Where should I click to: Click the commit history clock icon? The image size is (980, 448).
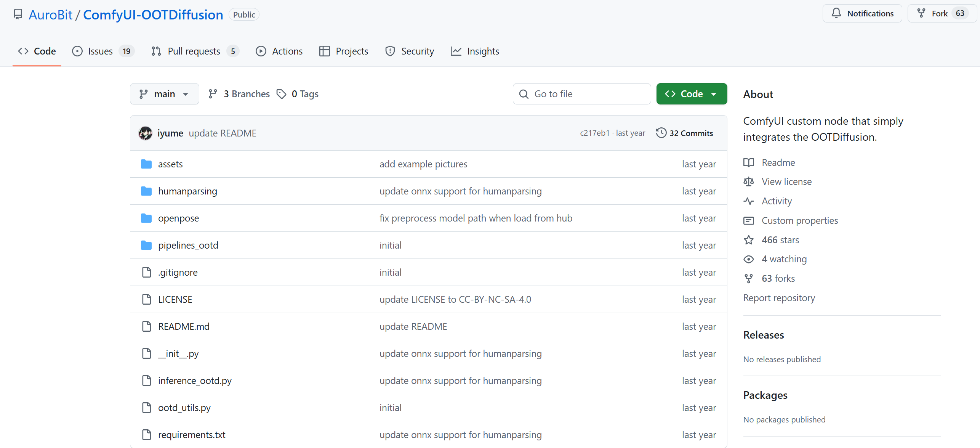661,133
